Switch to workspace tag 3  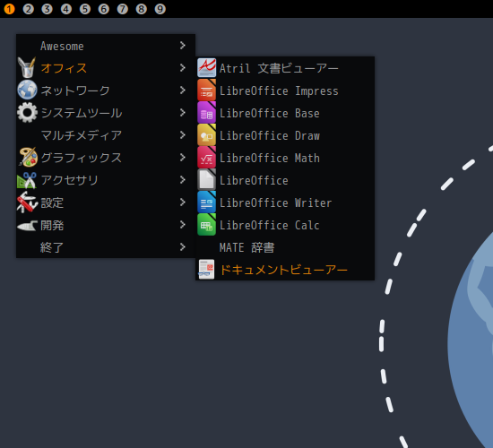tap(48, 9)
